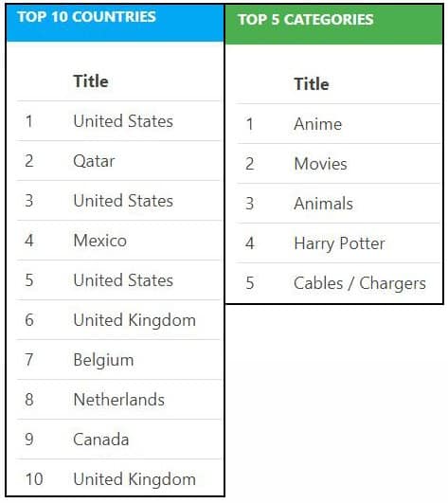Select Qatar in countries list

point(94,161)
